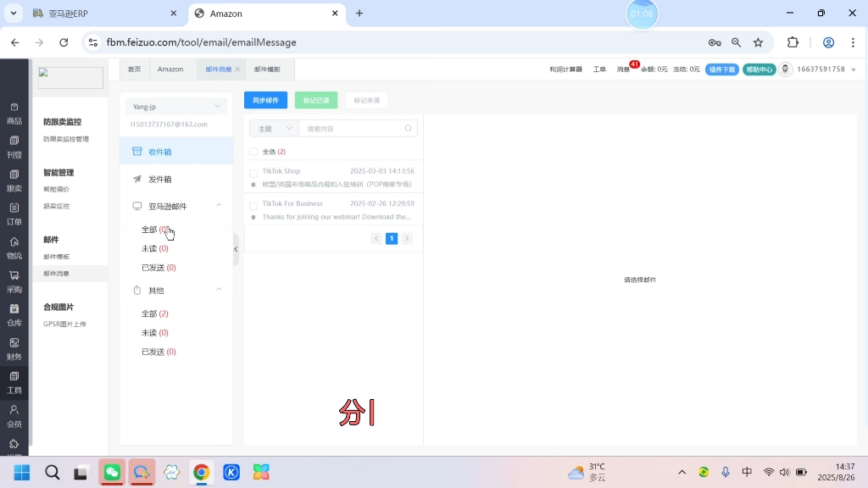Open WeChat from the taskbar

pos(112,472)
